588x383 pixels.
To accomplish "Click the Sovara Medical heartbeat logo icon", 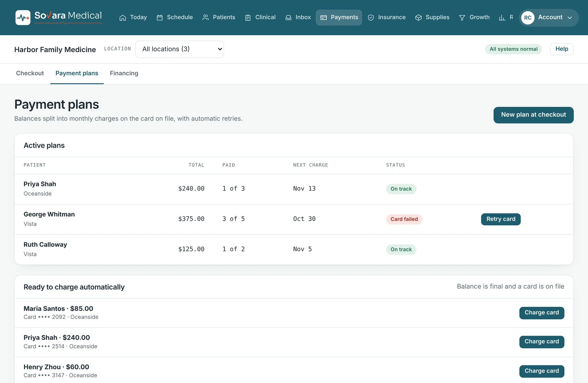I will point(23,17).
